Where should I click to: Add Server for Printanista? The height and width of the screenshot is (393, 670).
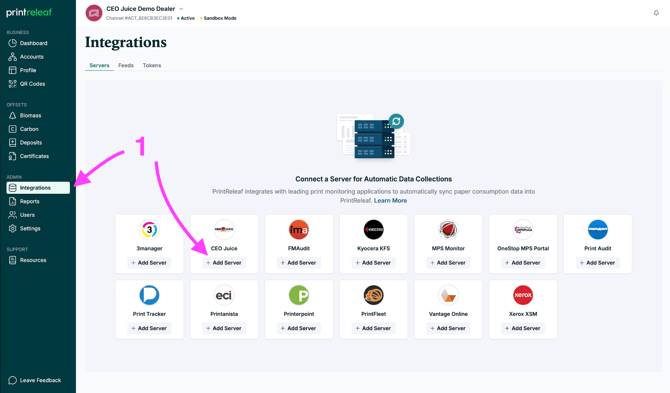[x=224, y=328]
